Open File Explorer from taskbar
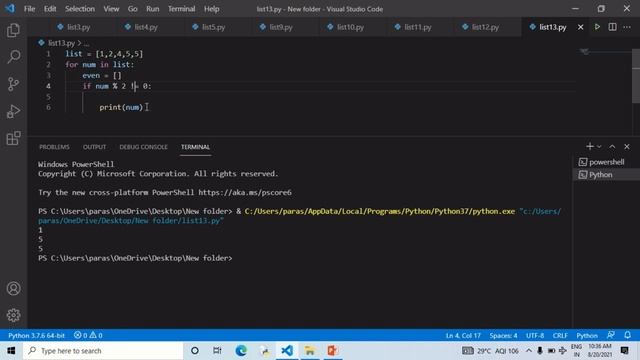Image resolution: width=640 pixels, height=360 pixels. (x=310, y=351)
